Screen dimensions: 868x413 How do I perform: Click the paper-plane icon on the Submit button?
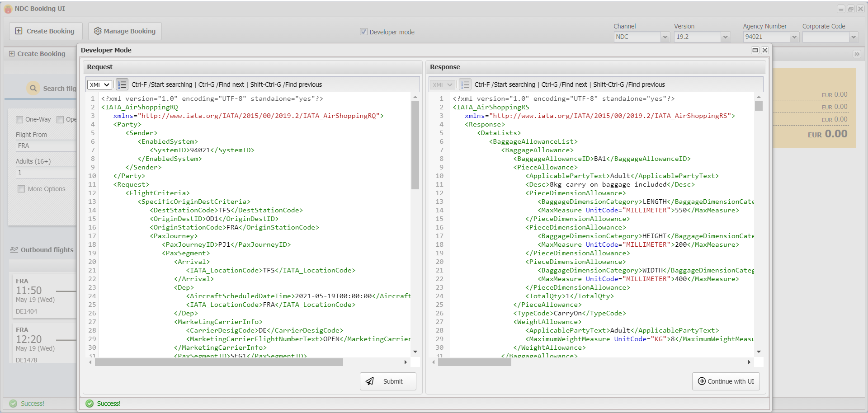370,381
